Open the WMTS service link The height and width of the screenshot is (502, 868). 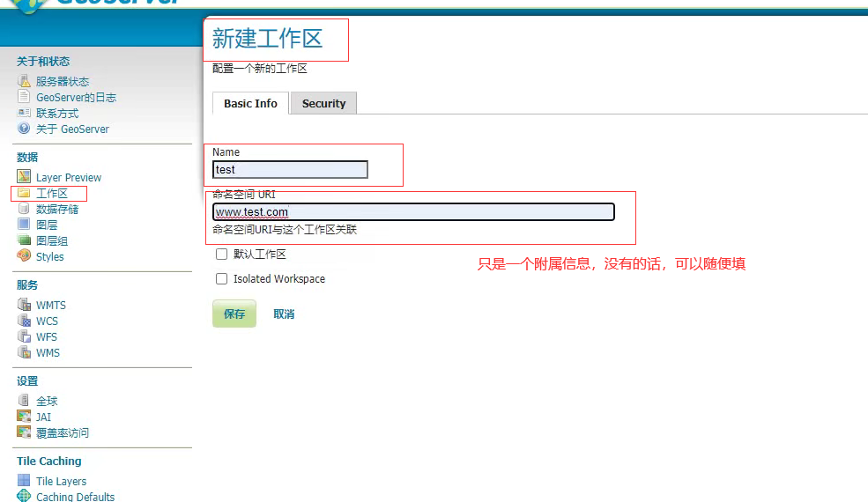point(51,305)
